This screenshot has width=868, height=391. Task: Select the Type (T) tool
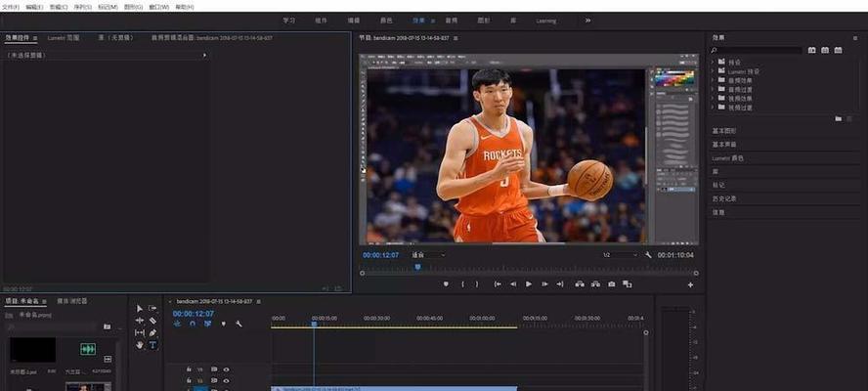pyautogui.click(x=152, y=345)
